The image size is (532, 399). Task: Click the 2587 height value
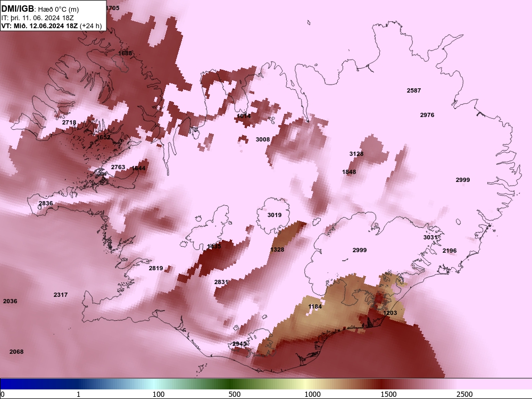coord(414,90)
